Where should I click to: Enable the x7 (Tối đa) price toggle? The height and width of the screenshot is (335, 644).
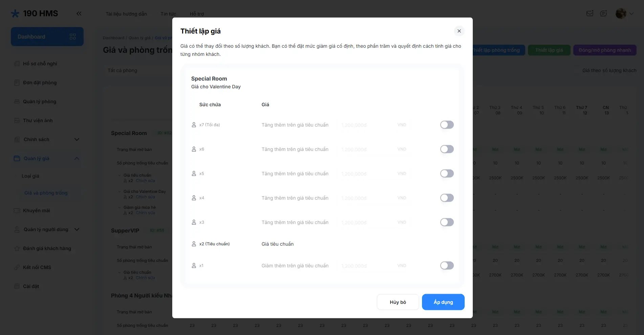[447, 125]
